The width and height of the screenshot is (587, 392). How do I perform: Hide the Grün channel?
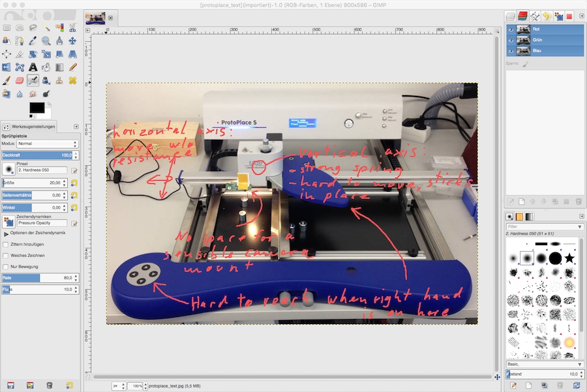point(511,40)
